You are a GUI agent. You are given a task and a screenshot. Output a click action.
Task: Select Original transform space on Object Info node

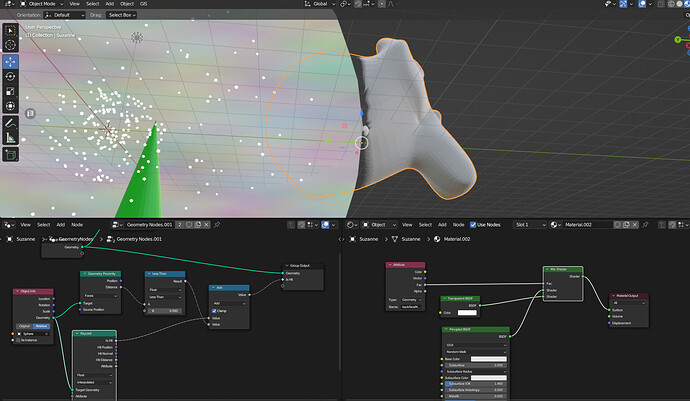coord(24,326)
